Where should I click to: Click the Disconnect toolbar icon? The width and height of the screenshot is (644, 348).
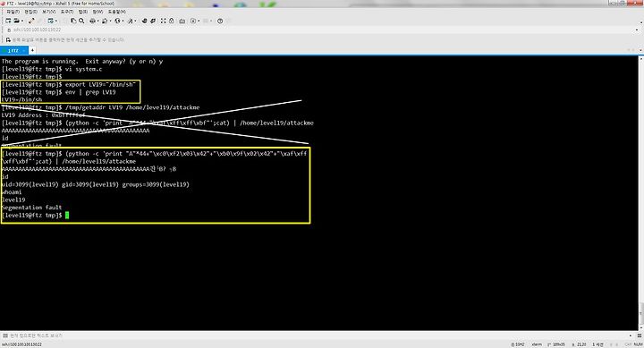[31, 21]
